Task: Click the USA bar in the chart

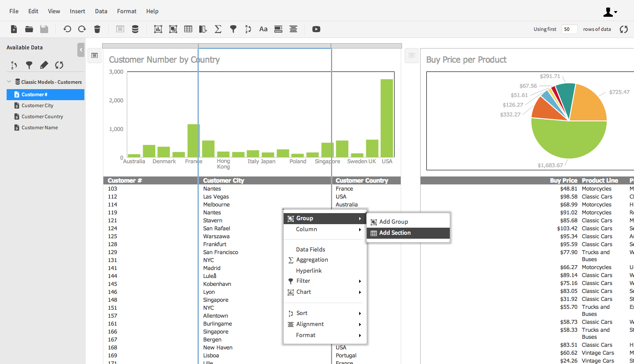Action: coord(387,118)
